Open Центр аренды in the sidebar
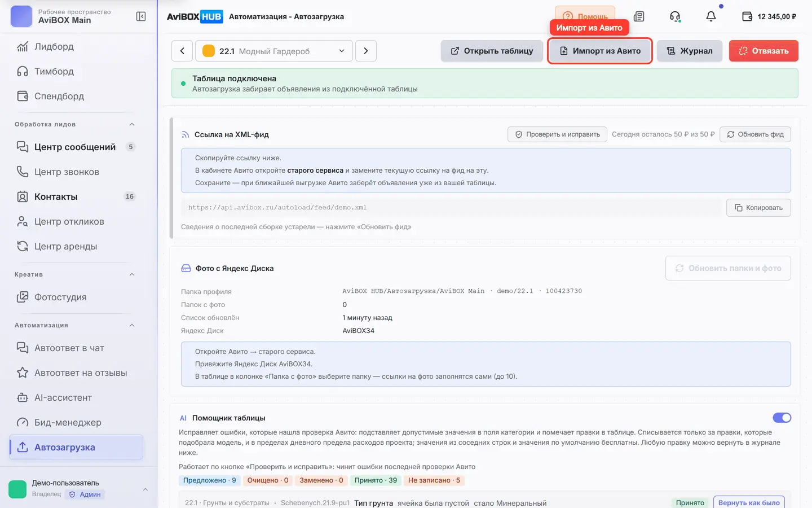The height and width of the screenshot is (508, 812). 77,246
